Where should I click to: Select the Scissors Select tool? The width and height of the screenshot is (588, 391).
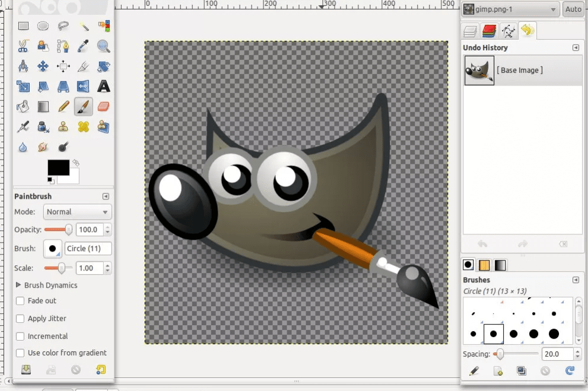23,46
